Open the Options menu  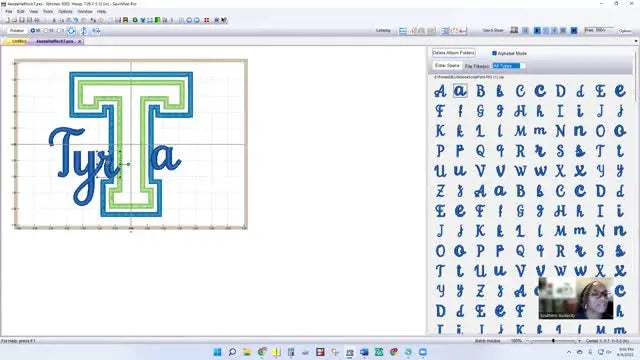pos(65,11)
